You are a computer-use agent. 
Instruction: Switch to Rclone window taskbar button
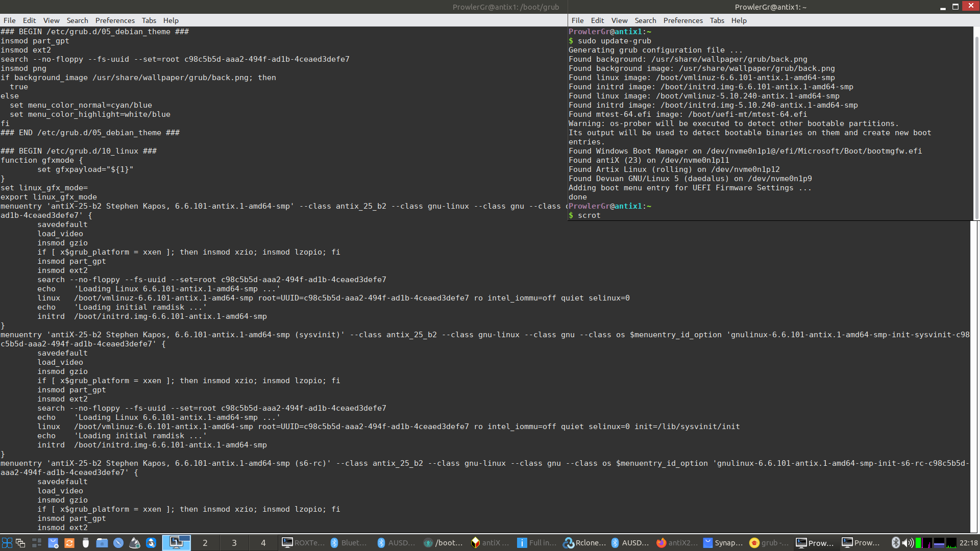click(x=584, y=543)
